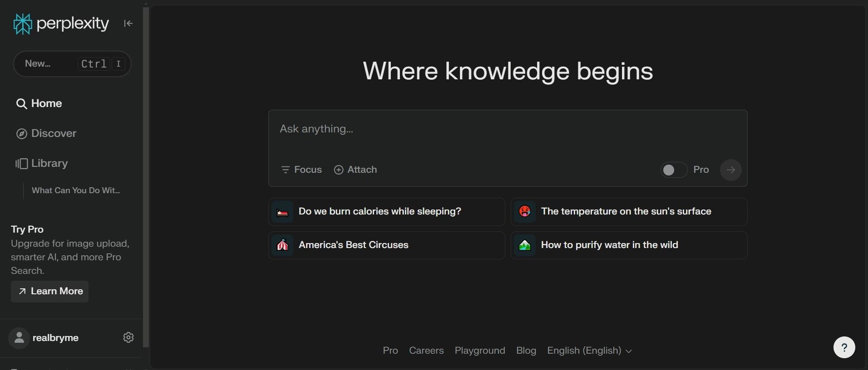Viewport: 868px width, 370px height.
Task: Click the Attach plus icon
Action: coord(339,170)
